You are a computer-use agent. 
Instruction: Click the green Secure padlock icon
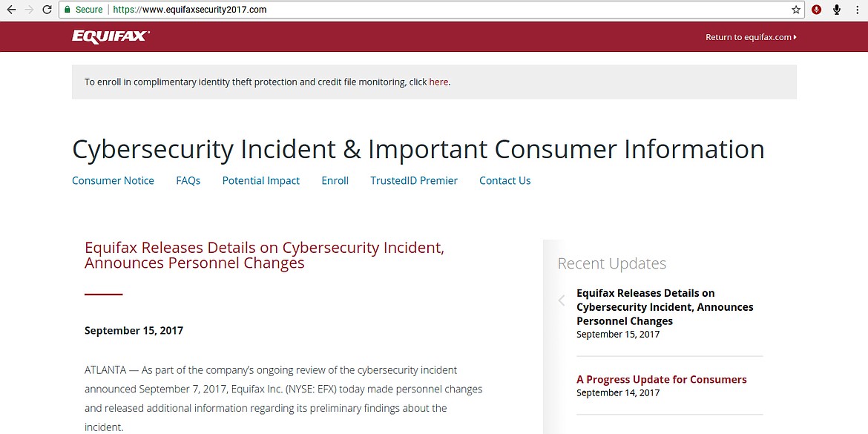pyautogui.click(x=67, y=10)
